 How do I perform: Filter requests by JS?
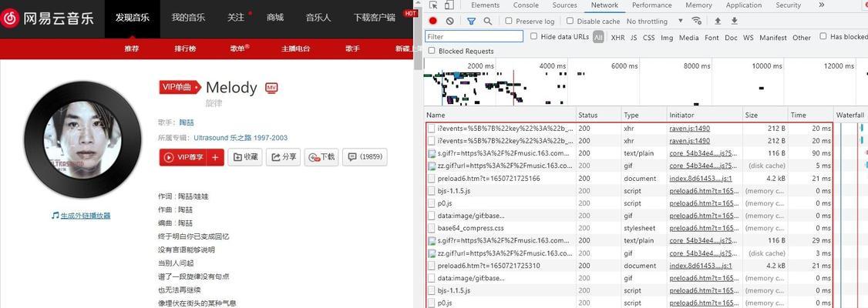click(634, 38)
